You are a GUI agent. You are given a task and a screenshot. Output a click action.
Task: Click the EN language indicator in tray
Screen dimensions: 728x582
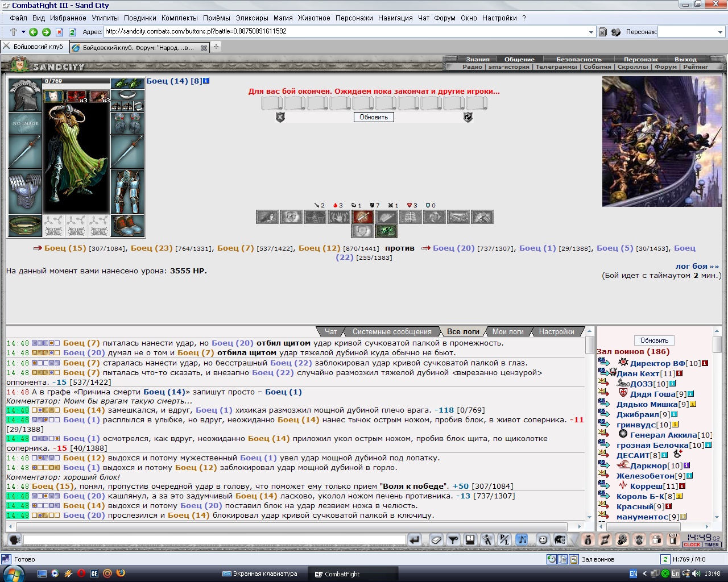(633, 574)
